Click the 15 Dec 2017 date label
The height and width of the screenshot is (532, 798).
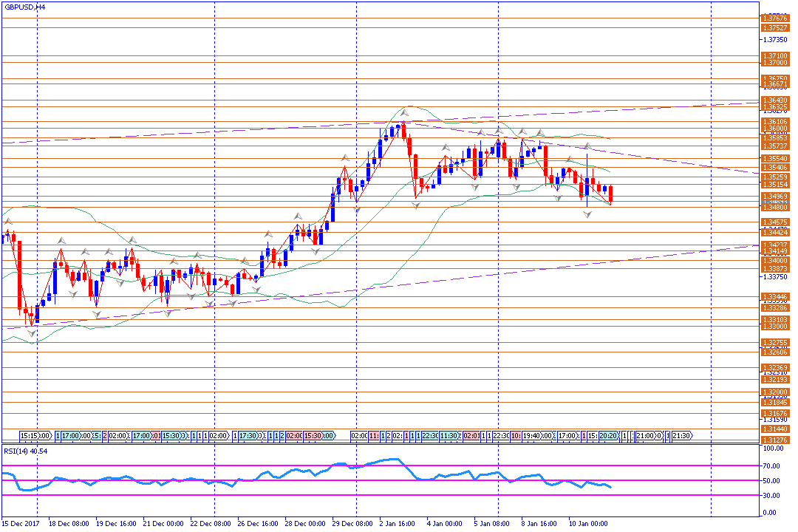(21, 523)
